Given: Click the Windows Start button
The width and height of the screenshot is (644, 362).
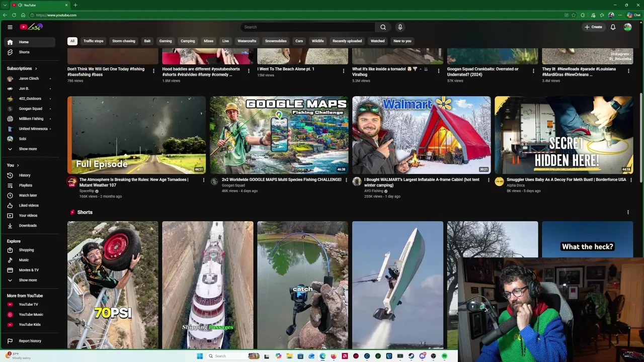Looking at the screenshot, I should [200, 356].
